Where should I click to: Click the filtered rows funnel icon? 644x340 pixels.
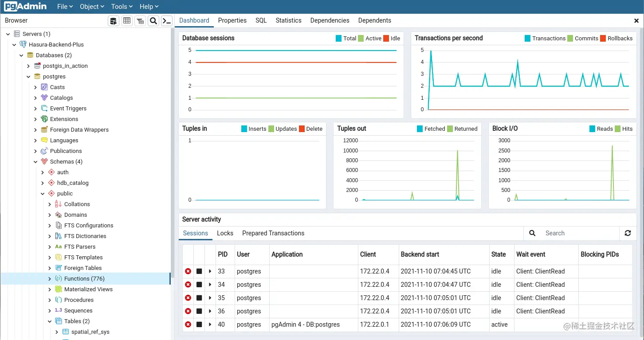pos(140,20)
